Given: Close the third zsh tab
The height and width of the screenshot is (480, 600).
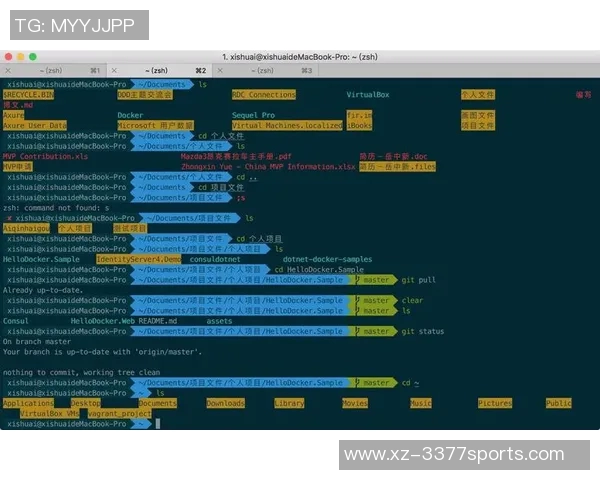Looking at the screenshot, I should tap(218, 71).
